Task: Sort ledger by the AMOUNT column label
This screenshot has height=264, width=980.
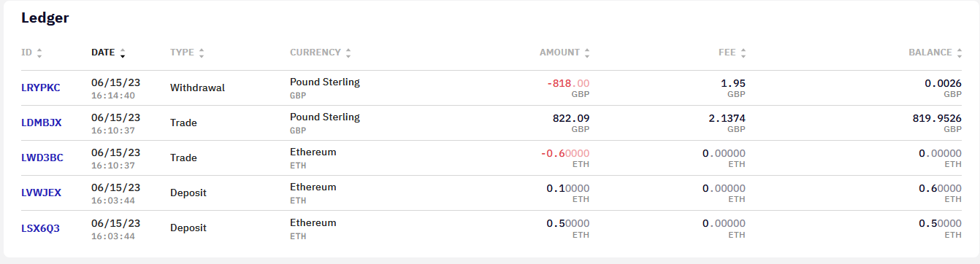Action: [x=559, y=53]
